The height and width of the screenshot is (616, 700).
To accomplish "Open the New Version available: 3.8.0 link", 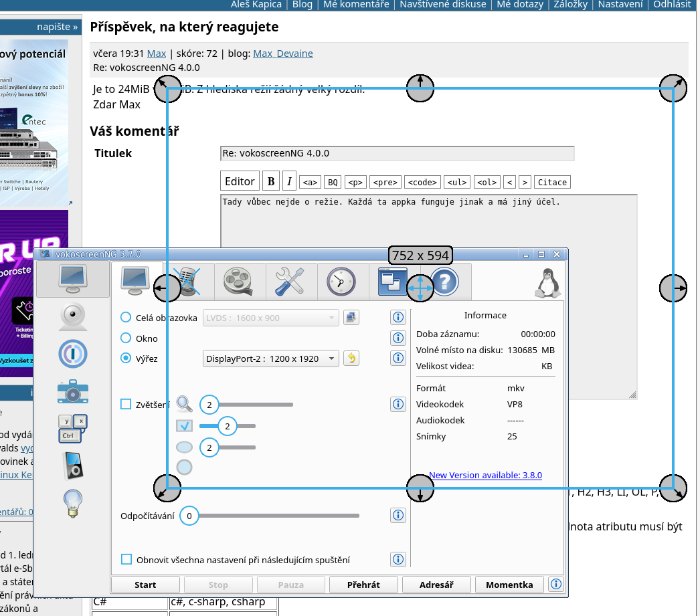I will tap(485, 475).
